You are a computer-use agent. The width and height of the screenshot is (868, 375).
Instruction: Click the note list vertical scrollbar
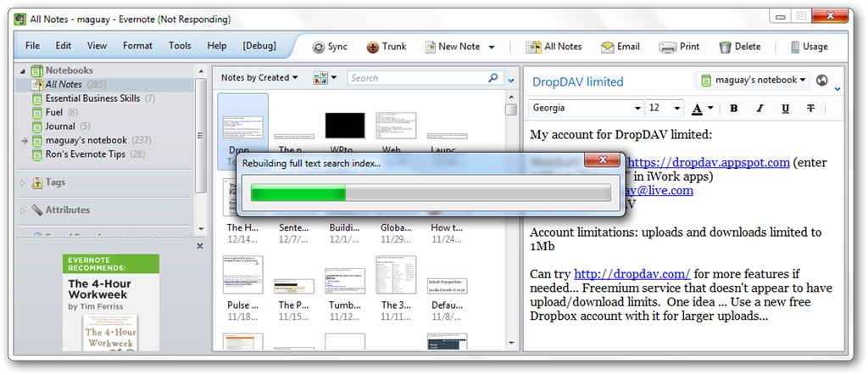[x=511, y=221]
